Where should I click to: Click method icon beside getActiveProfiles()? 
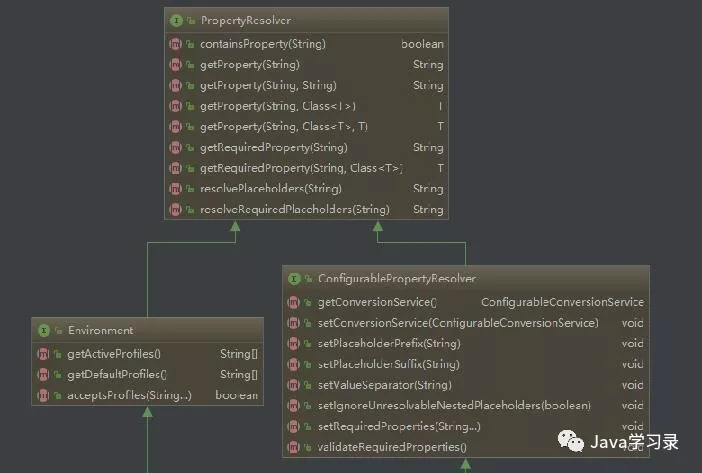pos(43,354)
